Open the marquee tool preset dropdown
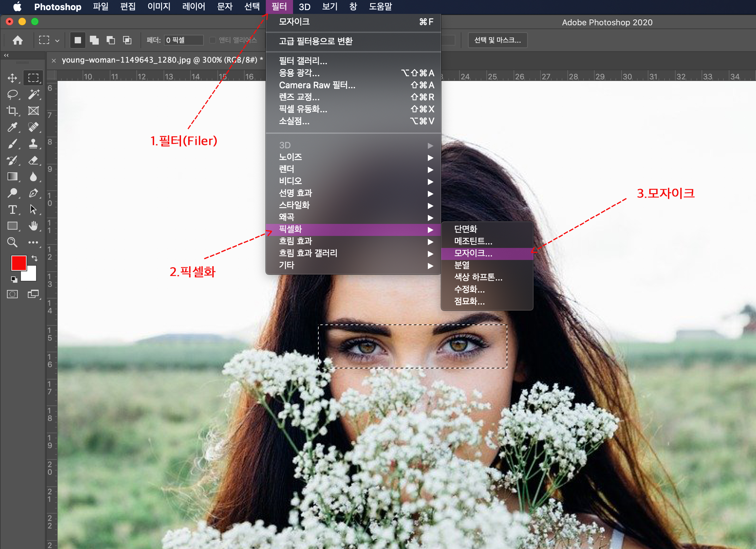 (x=57, y=41)
